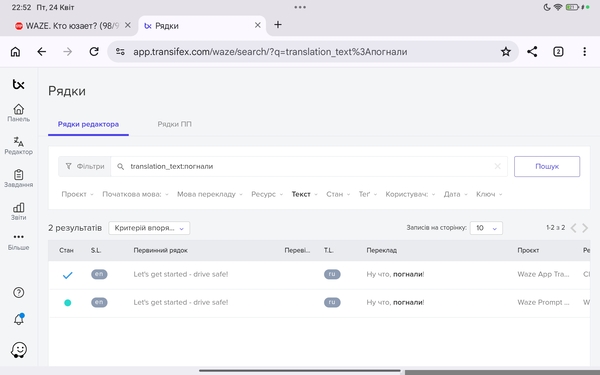
Task: Open Звіти reports in sidebar
Action: tap(18, 212)
